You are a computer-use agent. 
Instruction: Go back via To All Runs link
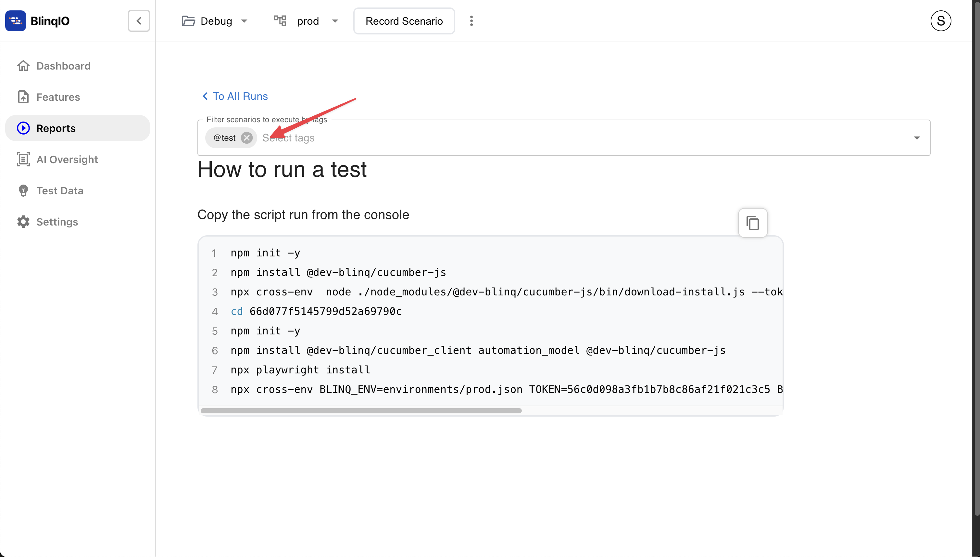(235, 96)
